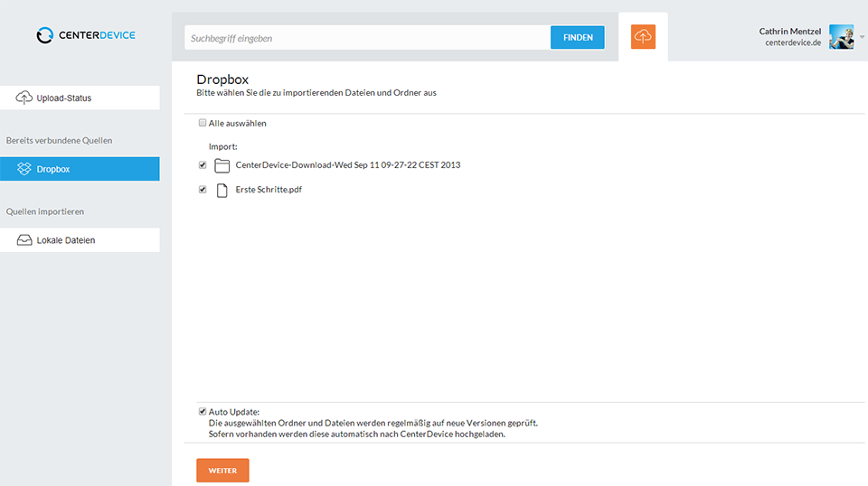Click the file icon of Erste Schritte.pdf
868x486 pixels.
(222, 191)
